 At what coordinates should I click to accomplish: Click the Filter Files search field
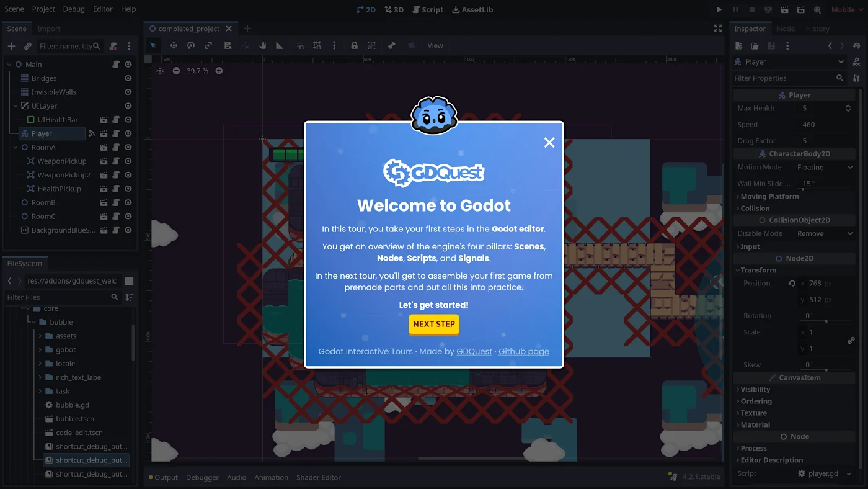click(62, 297)
